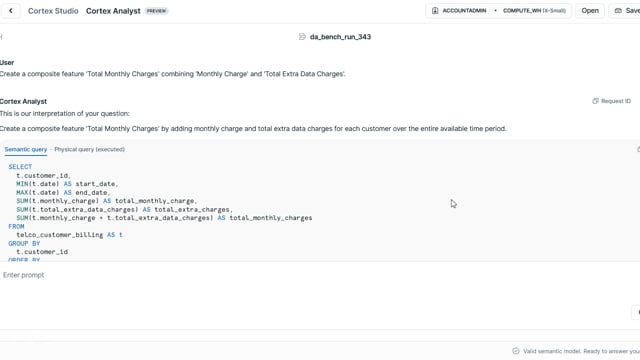Screen dimensions: 640x360
Task: Click the Save button
Action: (x=625, y=11)
